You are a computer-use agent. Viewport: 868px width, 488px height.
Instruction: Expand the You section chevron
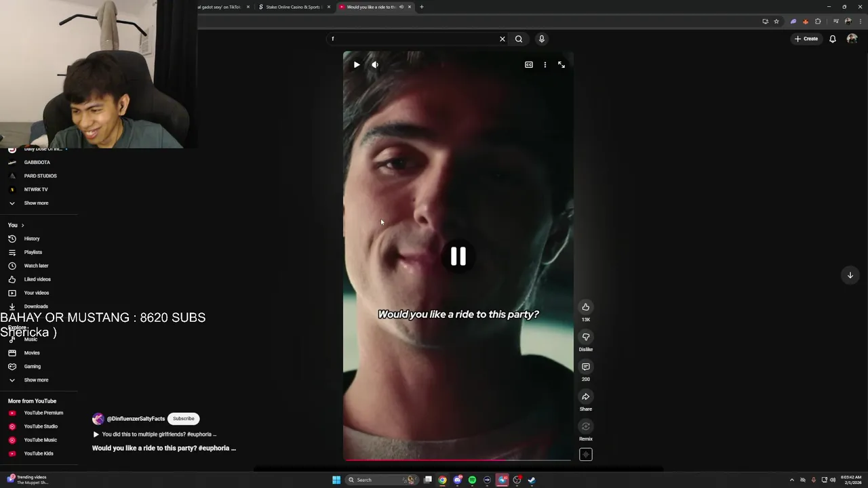[x=22, y=225]
